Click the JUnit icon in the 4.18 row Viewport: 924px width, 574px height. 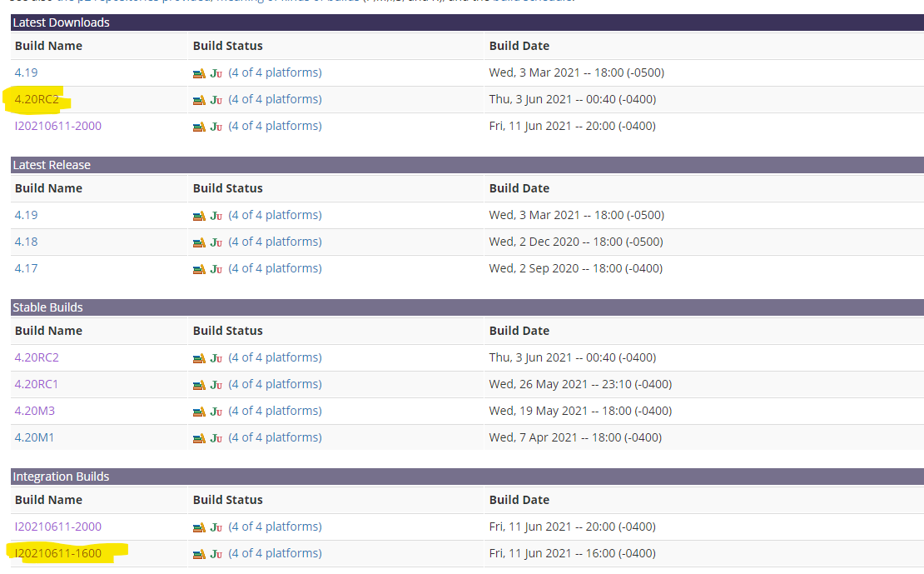pos(216,242)
